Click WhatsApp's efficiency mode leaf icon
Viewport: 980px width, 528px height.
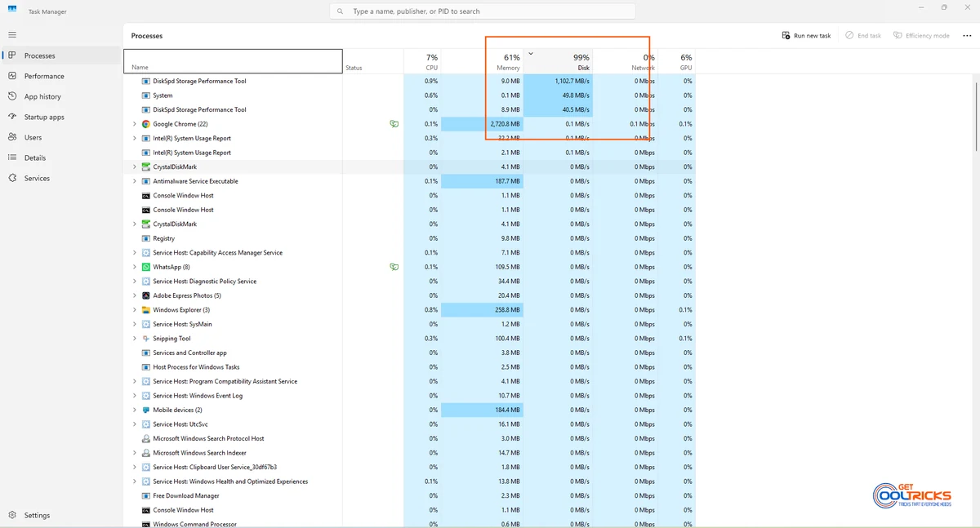394,267
